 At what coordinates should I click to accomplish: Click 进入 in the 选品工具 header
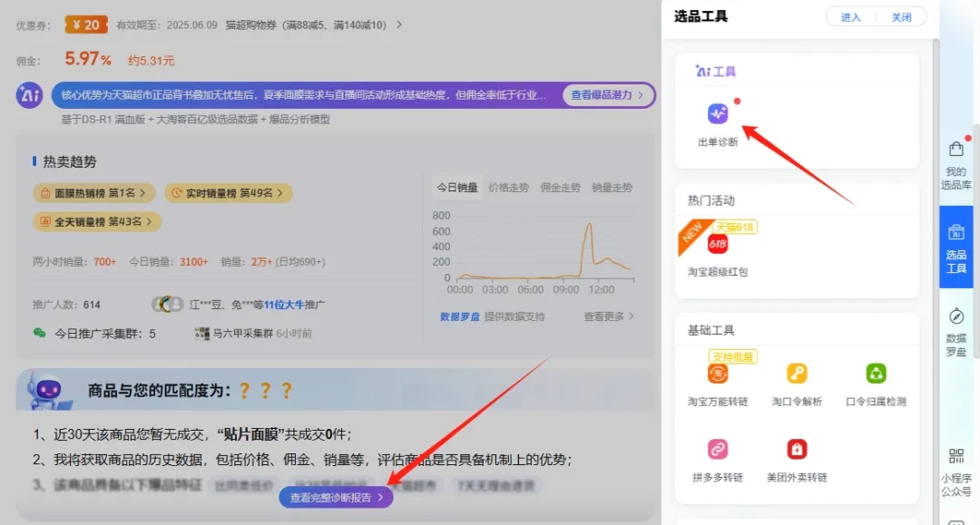[850, 17]
